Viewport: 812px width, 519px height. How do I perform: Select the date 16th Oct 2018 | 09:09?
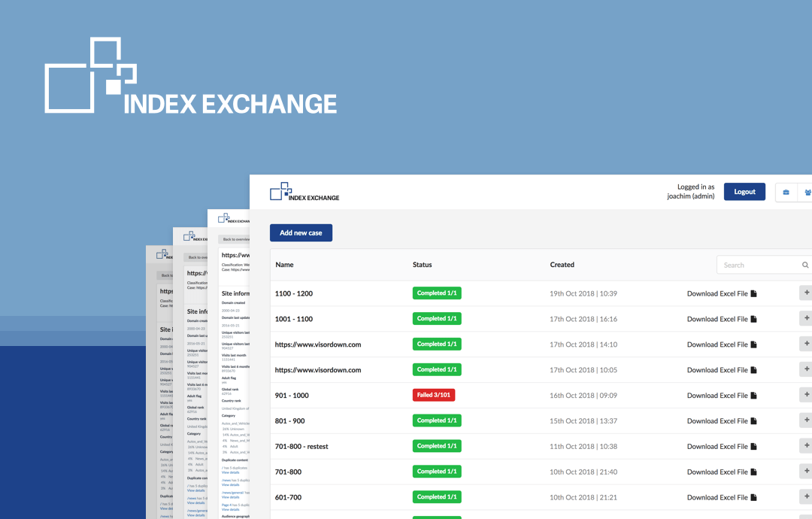583,395
